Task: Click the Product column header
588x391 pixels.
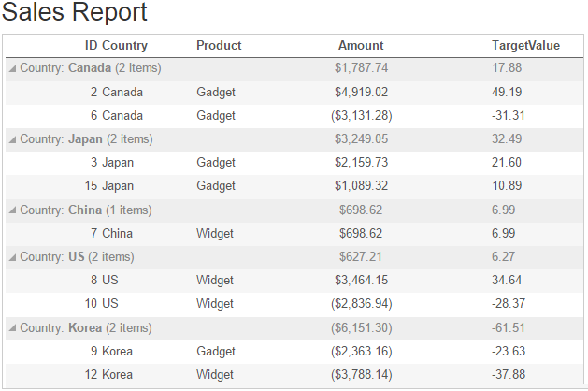Action: [x=219, y=45]
